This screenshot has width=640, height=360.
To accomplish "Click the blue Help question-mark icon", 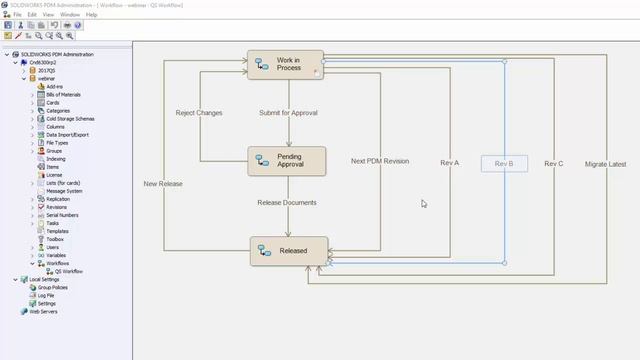I will click(x=78, y=25).
